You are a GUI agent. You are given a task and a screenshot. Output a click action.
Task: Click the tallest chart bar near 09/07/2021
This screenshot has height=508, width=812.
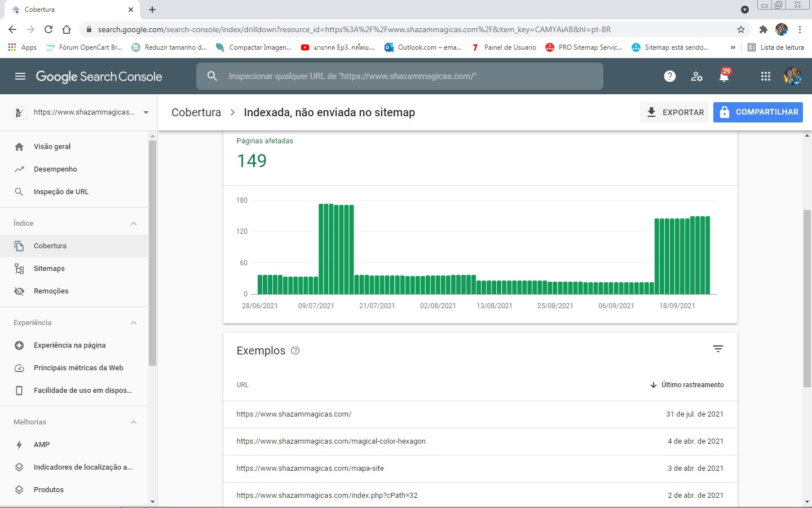pyautogui.click(x=321, y=249)
